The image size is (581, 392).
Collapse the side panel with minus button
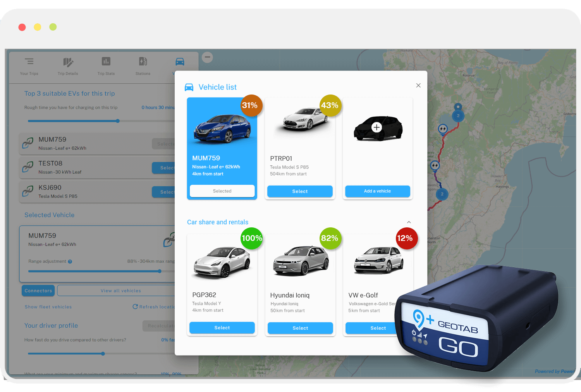pos(208,57)
